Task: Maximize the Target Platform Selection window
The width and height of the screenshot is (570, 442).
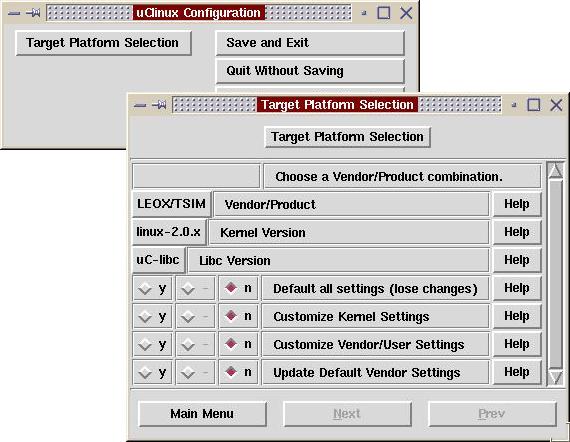Action: pos(534,105)
